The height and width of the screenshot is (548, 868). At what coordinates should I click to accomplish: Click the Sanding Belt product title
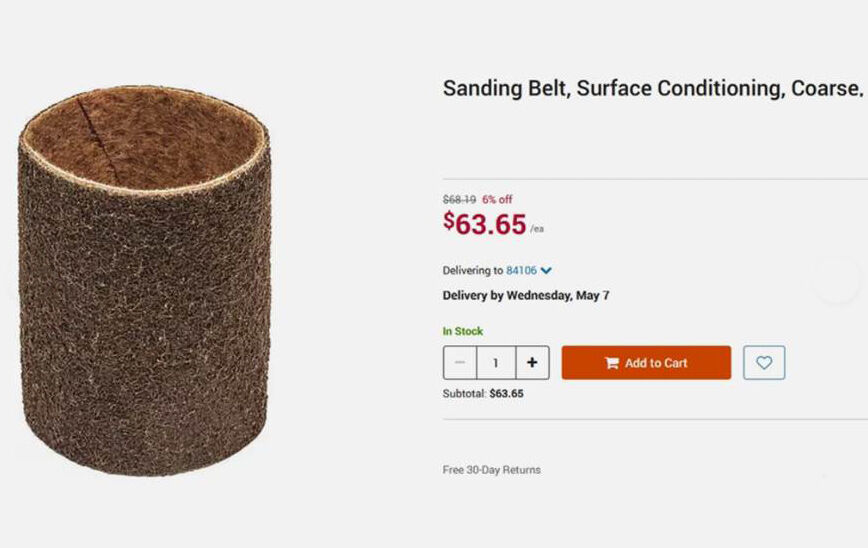pyautogui.click(x=652, y=88)
